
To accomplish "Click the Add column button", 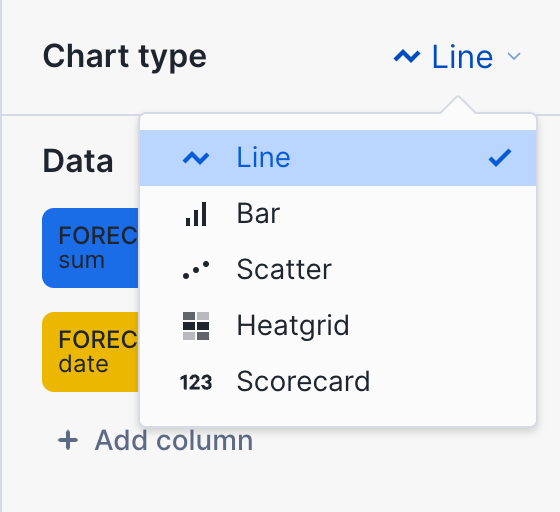I will tap(156, 441).
